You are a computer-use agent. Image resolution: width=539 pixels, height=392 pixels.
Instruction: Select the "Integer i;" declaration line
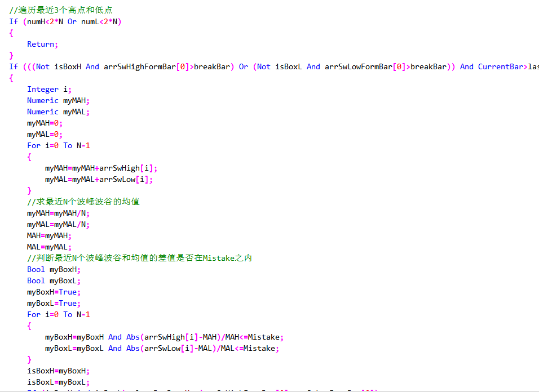[49, 89]
